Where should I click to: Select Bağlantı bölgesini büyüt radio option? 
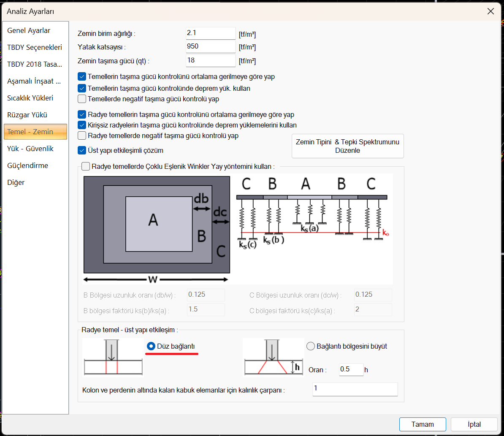click(311, 346)
